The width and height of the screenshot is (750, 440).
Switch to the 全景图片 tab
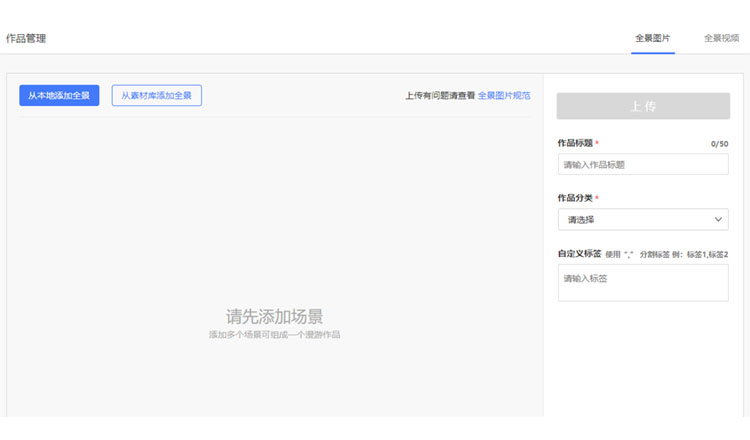point(652,38)
